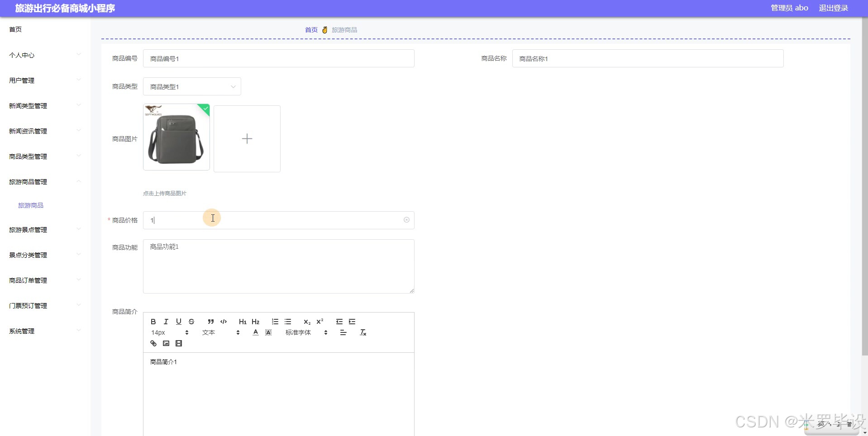868x436 pixels.
Task: Expand the 个人中心 sidebar menu
Action: pos(45,55)
